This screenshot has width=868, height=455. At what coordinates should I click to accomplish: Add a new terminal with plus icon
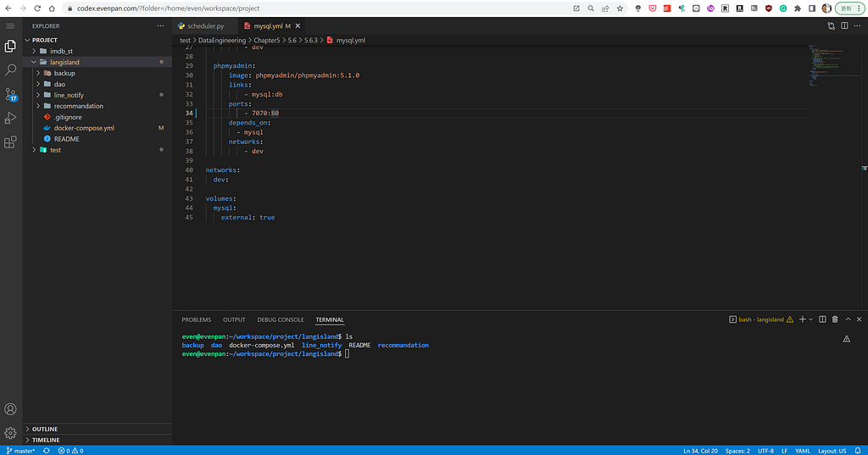802,319
